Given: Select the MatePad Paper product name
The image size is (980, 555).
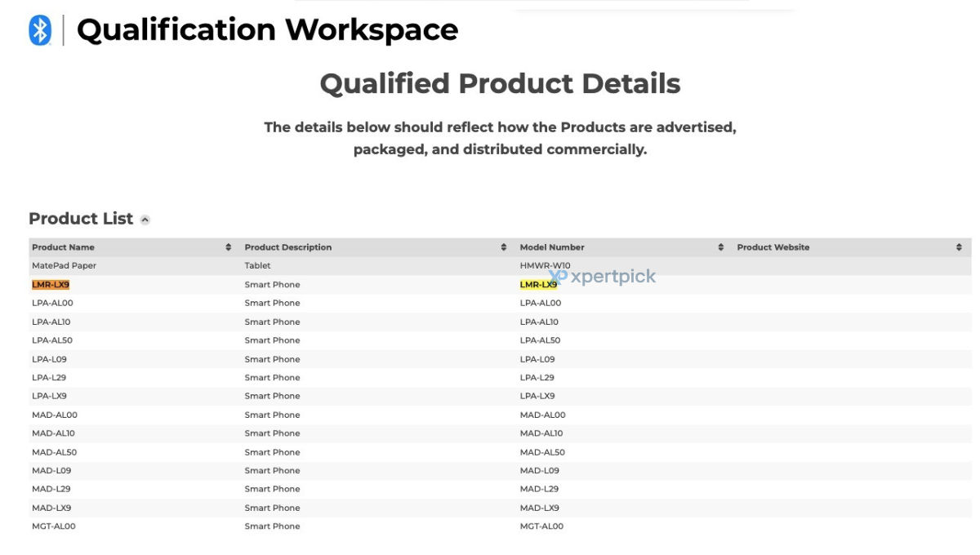Looking at the screenshot, I should 64,266.
